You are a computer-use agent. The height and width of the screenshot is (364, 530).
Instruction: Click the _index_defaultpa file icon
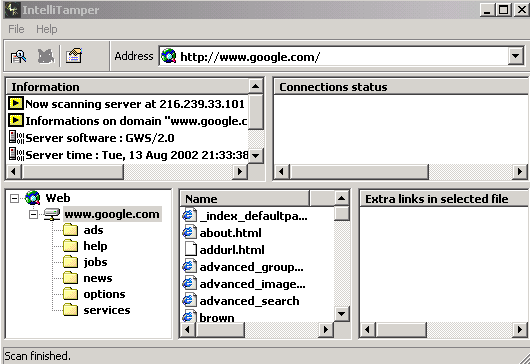tap(189, 216)
